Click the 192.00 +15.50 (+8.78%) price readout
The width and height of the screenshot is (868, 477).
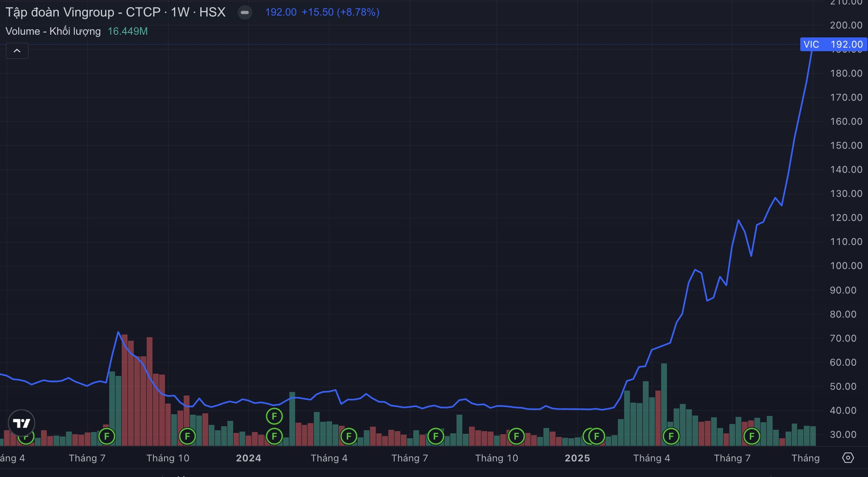[322, 12]
